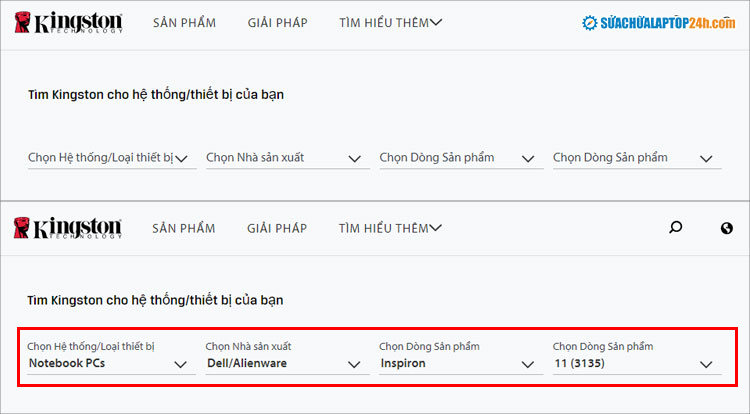Image resolution: width=750 pixels, height=414 pixels.
Task: Open the dropdown showing 11 (3135)
Action: tap(637, 357)
